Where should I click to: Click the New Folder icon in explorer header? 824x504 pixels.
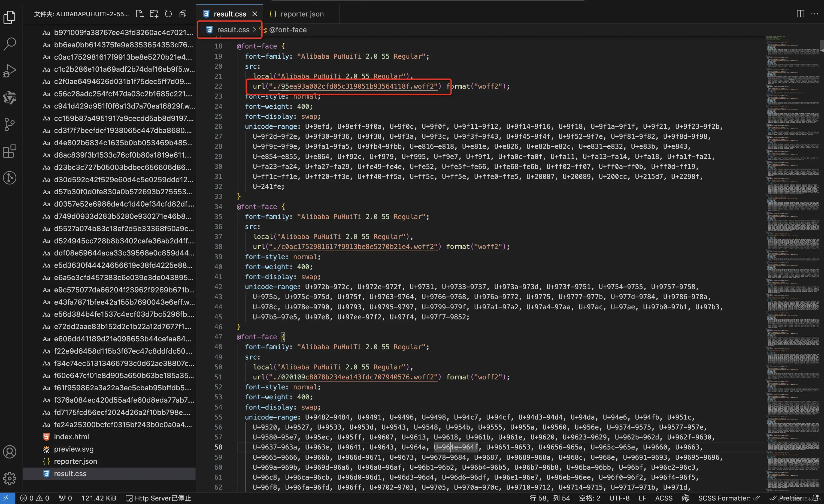[x=154, y=14]
